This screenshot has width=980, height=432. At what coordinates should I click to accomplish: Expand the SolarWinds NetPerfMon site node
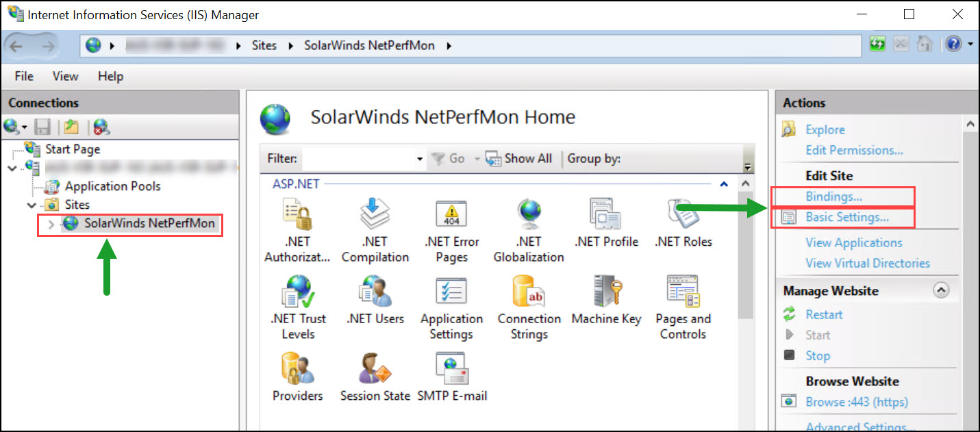pyautogui.click(x=51, y=224)
